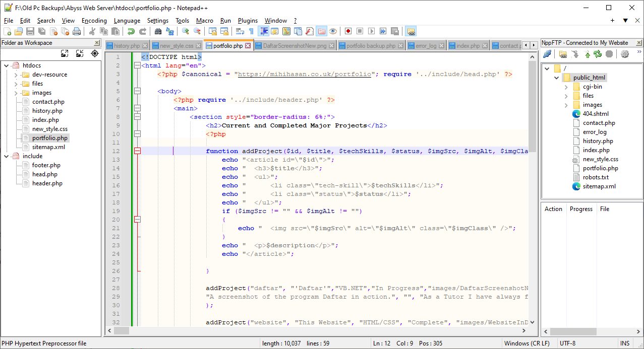The image size is (644, 349).
Task: Open the Plugins menu
Action: [248, 21]
